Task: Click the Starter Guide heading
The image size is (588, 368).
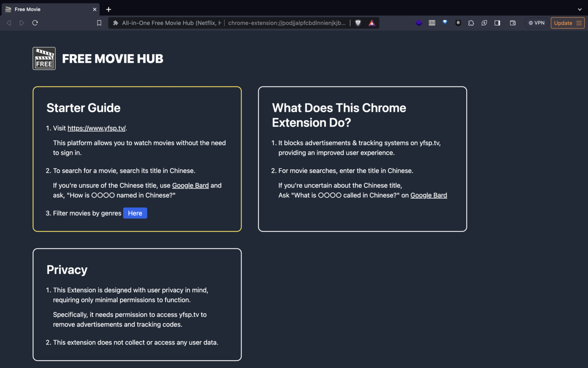Action: click(84, 108)
